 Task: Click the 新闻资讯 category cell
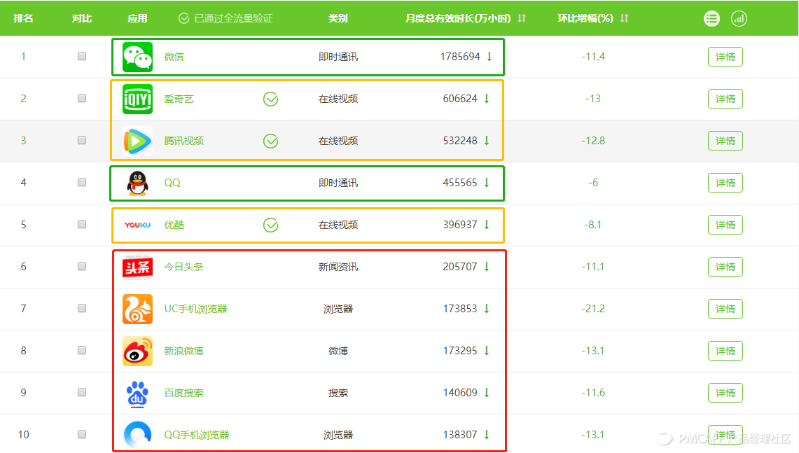pos(338,267)
